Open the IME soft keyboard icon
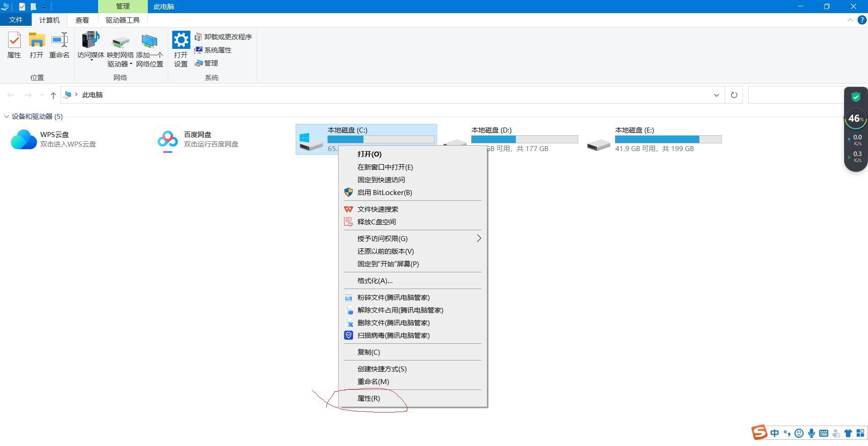The height and width of the screenshot is (446, 868). [x=824, y=433]
